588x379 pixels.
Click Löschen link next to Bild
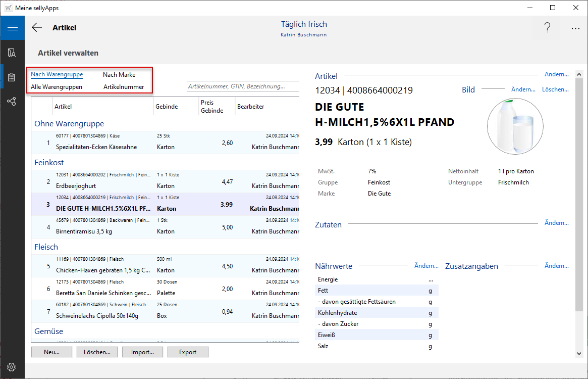[x=555, y=89]
